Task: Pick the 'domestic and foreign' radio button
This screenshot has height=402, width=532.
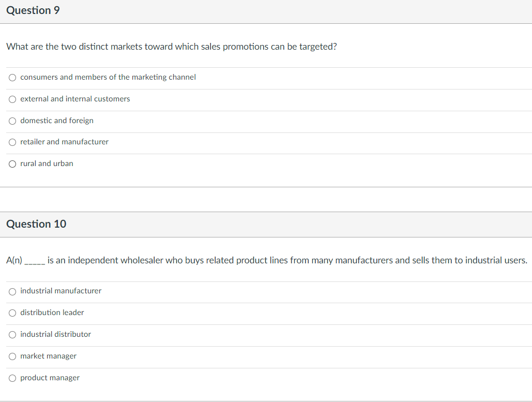Action: pyautogui.click(x=12, y=121)
